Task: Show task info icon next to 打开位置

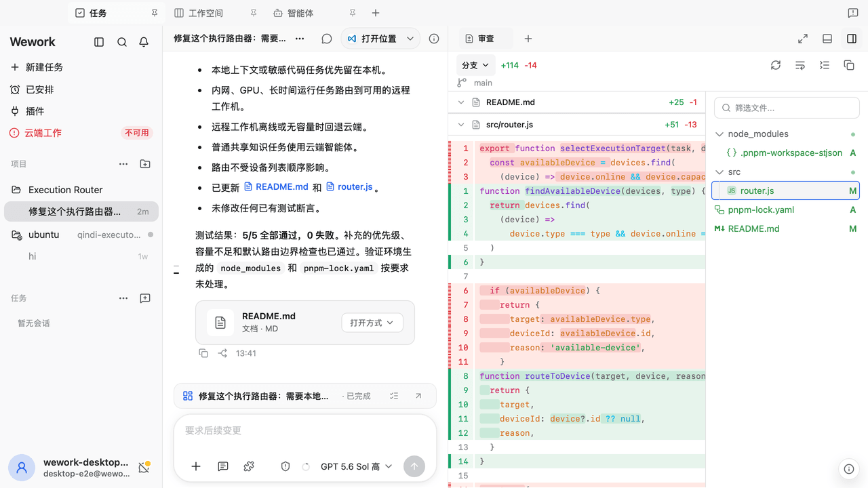Action: [434, 39]
